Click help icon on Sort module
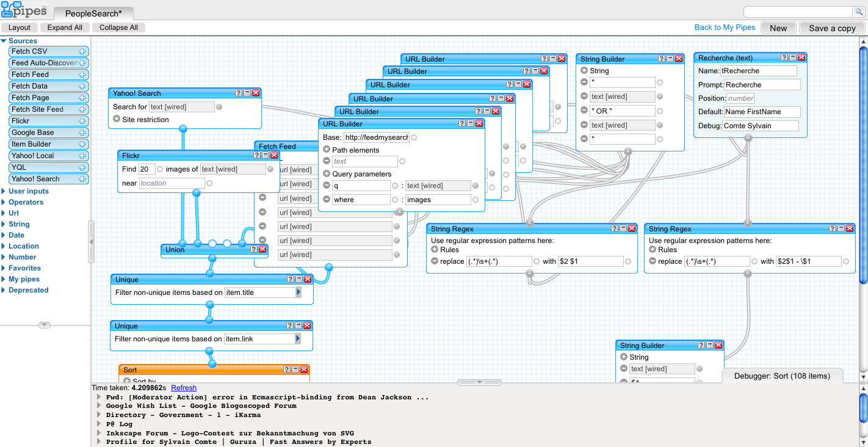This screenshot has height=447, width=868. click(x=287, y=369)
